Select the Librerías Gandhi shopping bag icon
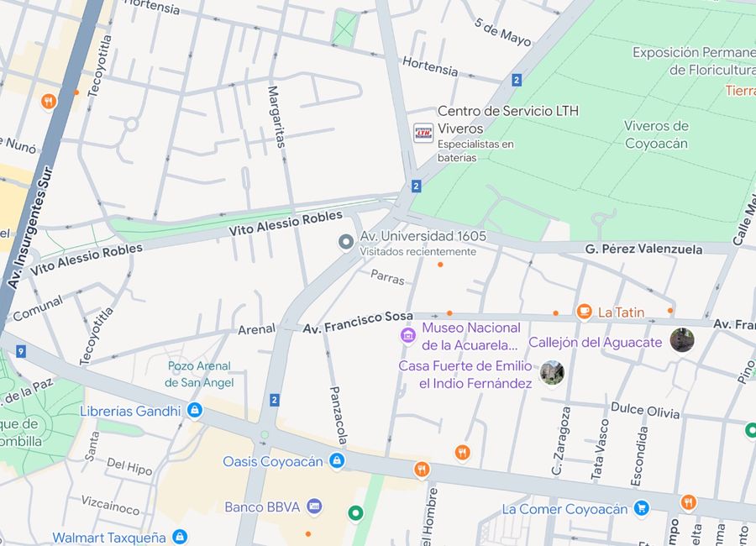 click(x=195, y=411)
